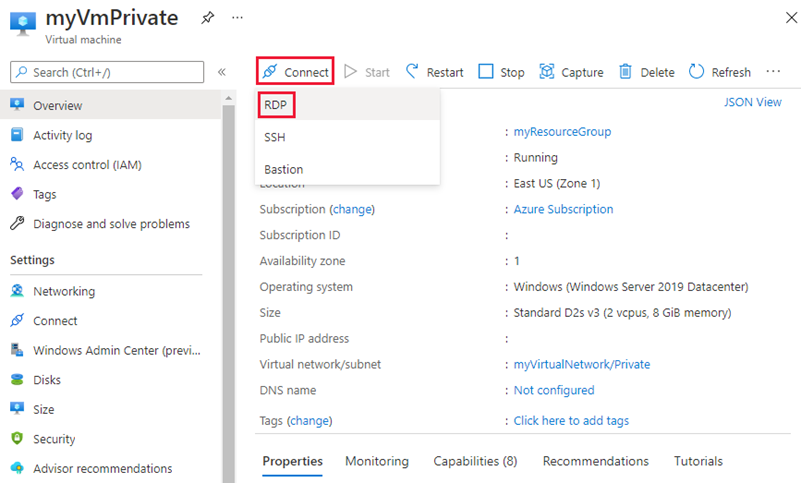Pin myVmPrivate using the pin icon
The height and width of the screenshot is (483, 801).
coord(206,18)
